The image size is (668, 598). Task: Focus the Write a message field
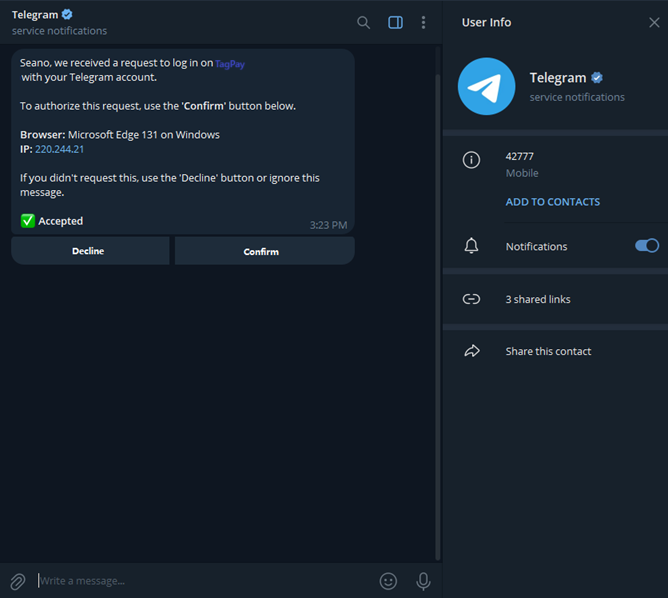point(200,581)
